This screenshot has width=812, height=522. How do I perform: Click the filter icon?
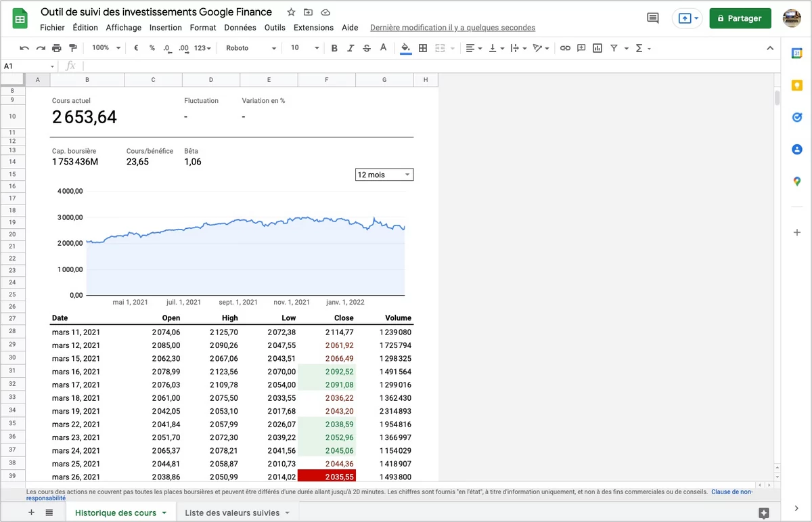click(x=614, y=48)
